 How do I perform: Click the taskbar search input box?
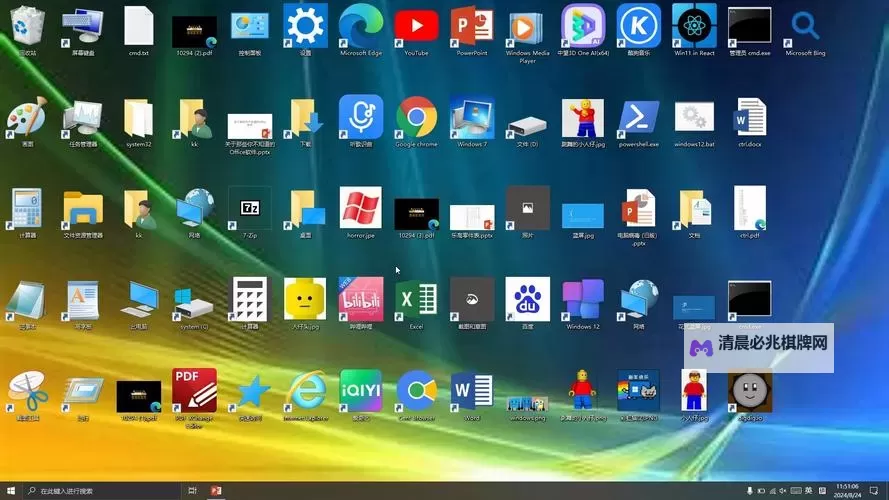point(100,491)
